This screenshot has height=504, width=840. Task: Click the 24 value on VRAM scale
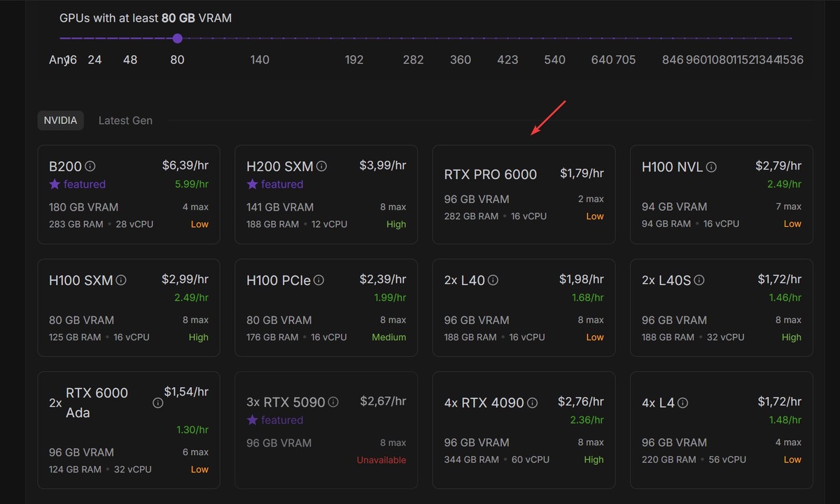pyautogui.click(x=94, y=60)
